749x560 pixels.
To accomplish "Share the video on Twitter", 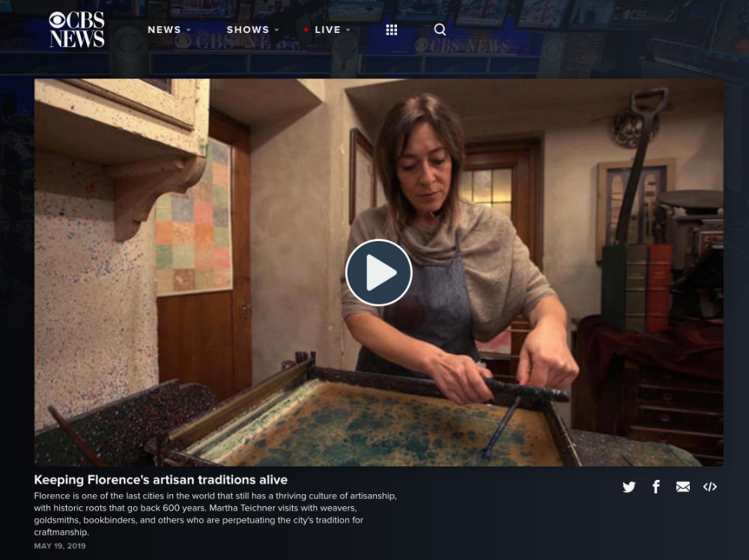I will [x=629, y=487].
